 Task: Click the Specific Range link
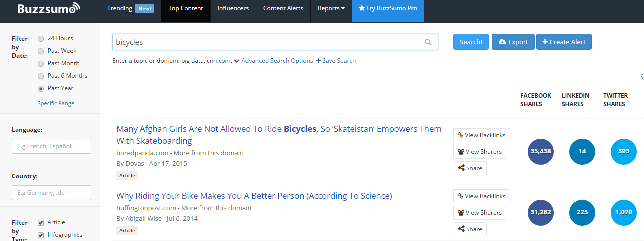(56, 103)
